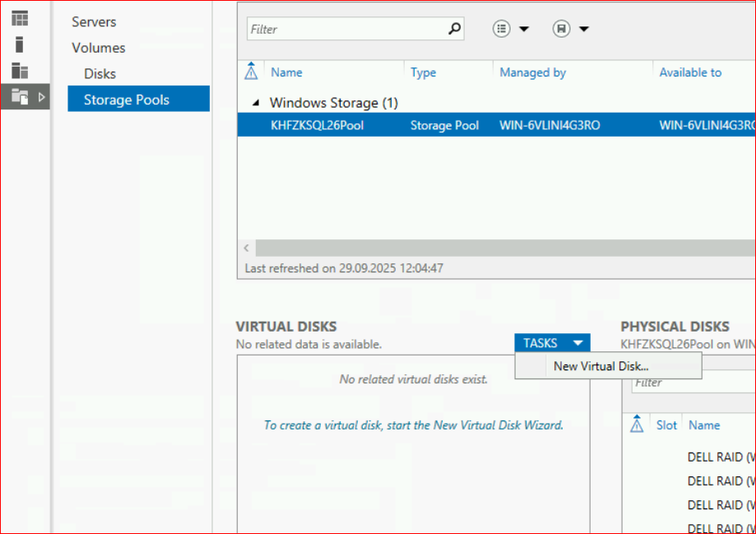756x534 pixels.
Task: Expand the saved queries dropdown arrow
Action: [x=584, y=29]
